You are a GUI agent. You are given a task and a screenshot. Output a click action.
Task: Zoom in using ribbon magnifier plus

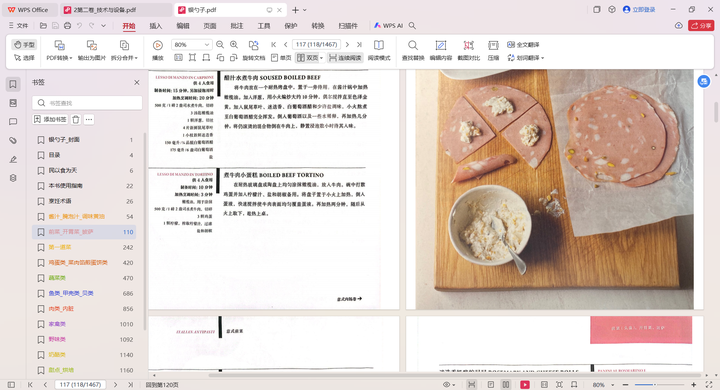point(234,45)
